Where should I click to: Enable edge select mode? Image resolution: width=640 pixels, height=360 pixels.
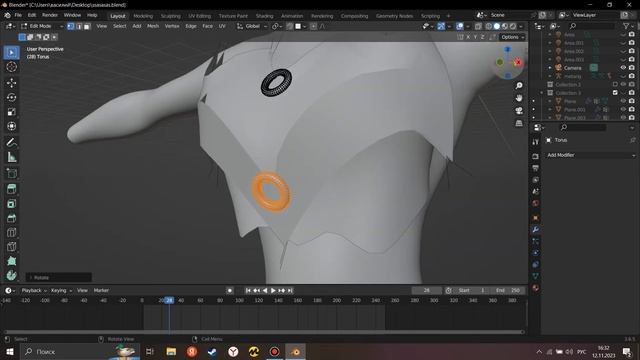(x=79, y=26)
